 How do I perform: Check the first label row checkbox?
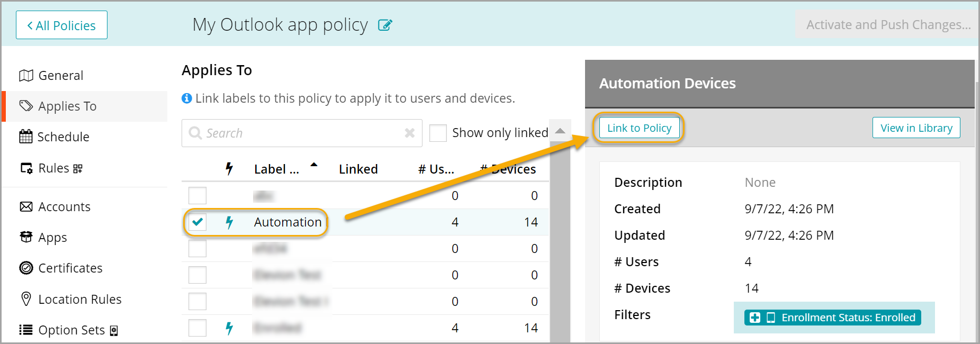coord(197,196)
